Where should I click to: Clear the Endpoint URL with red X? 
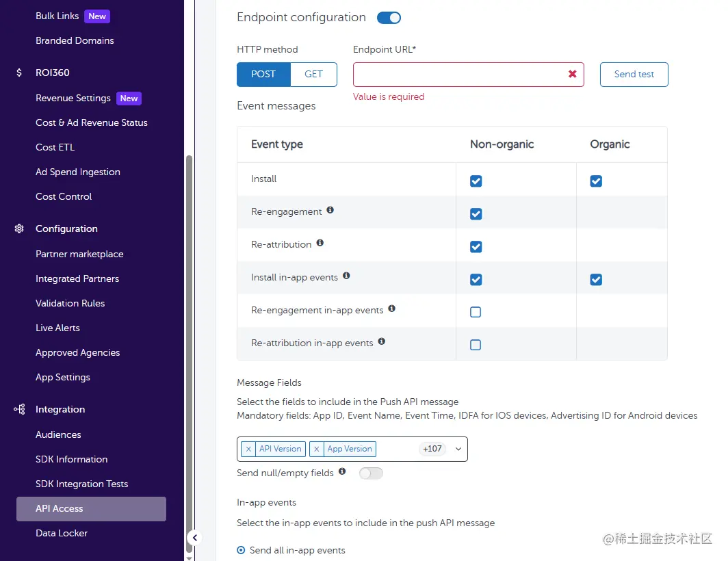pos(573,74)
